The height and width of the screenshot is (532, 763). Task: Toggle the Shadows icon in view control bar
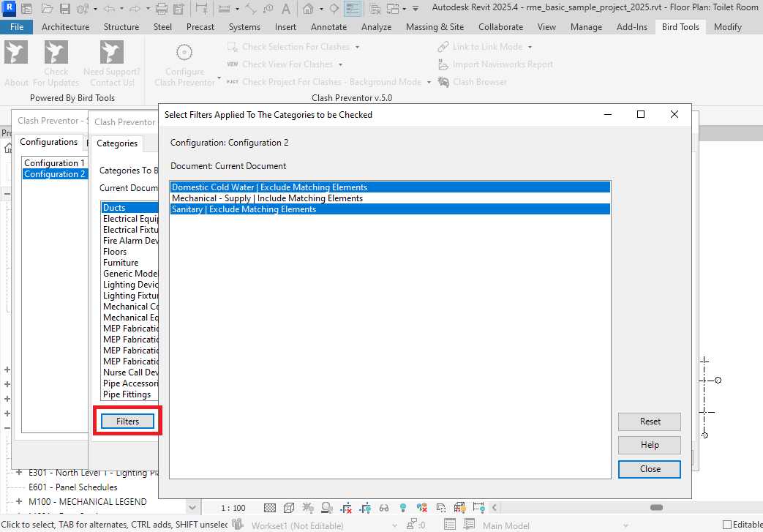[x=327, y=508]
